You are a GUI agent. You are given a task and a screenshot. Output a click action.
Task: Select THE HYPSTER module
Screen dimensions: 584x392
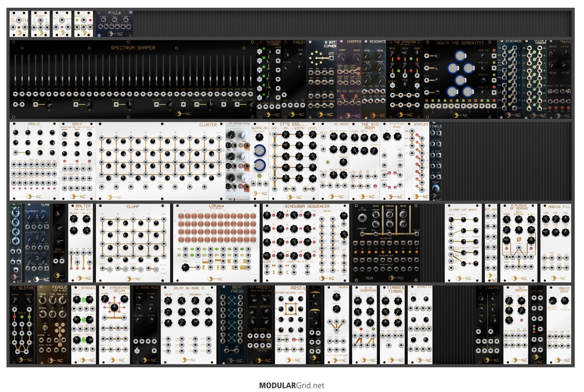pos(405,79)
